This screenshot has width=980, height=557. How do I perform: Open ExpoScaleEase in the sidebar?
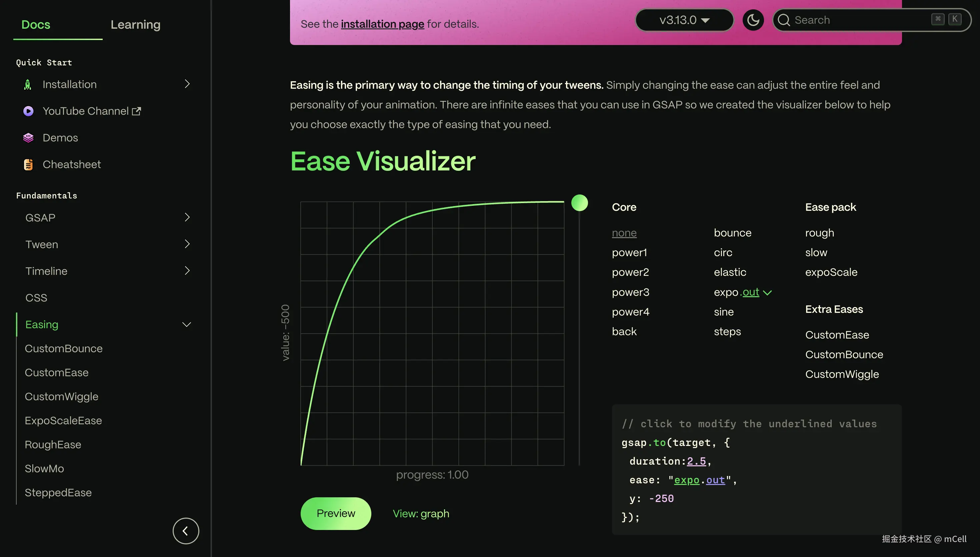pyautogui.click(x=63, y=421)
